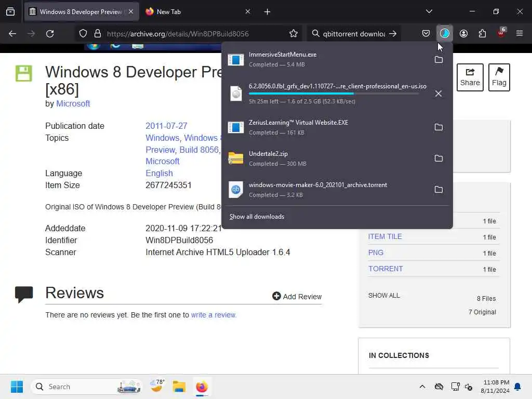Open the 11:08 PM clock and date
The width and height of the screenshot is (532, 399).
pos(495,387)
